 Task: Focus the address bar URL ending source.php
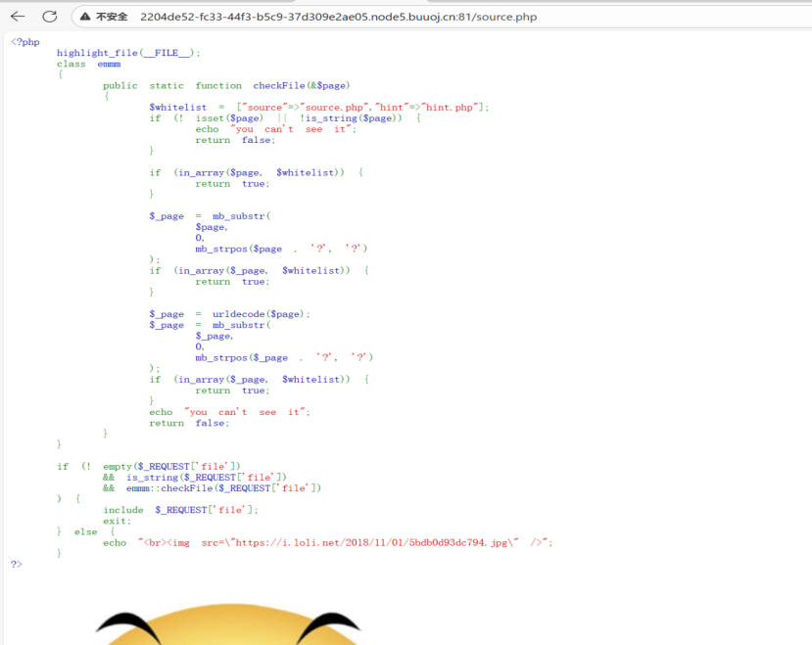(338, 17)
